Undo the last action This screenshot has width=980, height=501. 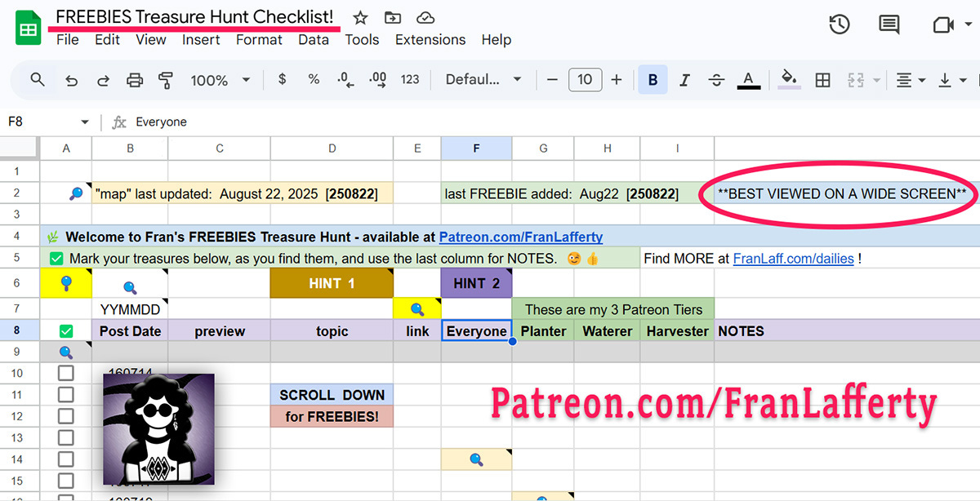[x=72, y=80]
